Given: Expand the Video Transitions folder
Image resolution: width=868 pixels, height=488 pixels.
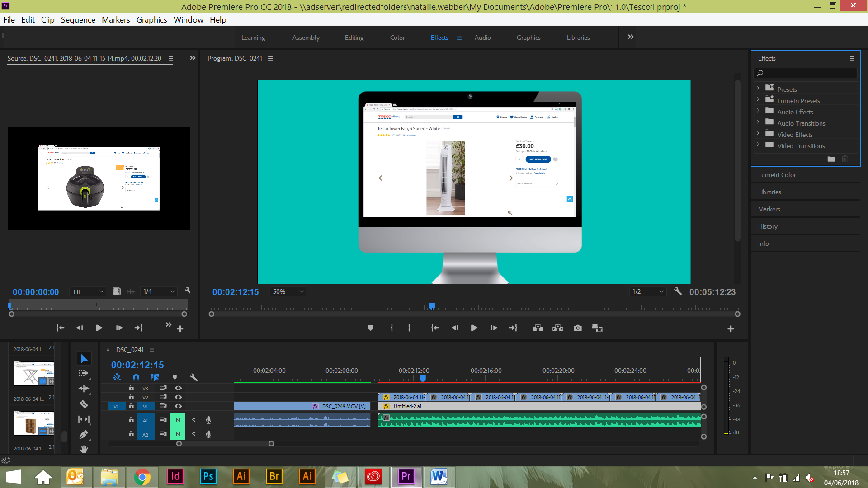Looking at the screenshot, I should coord(758,145).
